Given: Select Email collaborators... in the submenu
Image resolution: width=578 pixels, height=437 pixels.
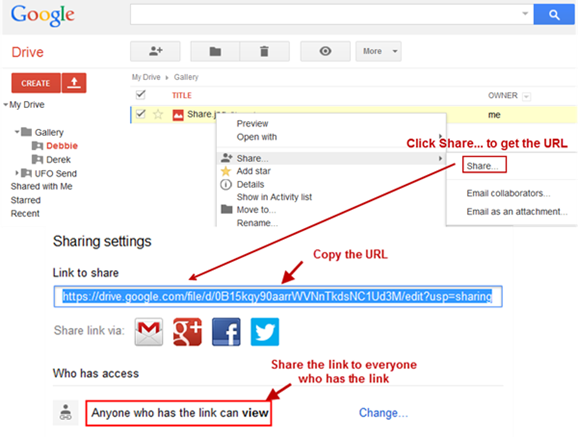Looking at the screenshot, I should pyautogui.click(x=508, y=193).
